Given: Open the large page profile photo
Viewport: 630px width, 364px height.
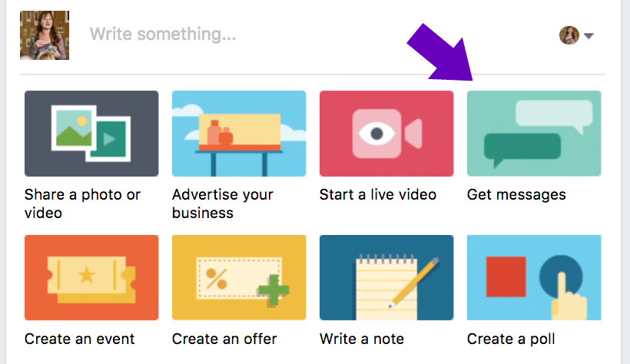Looking at the screenshot, I should [x=45, y=35].
